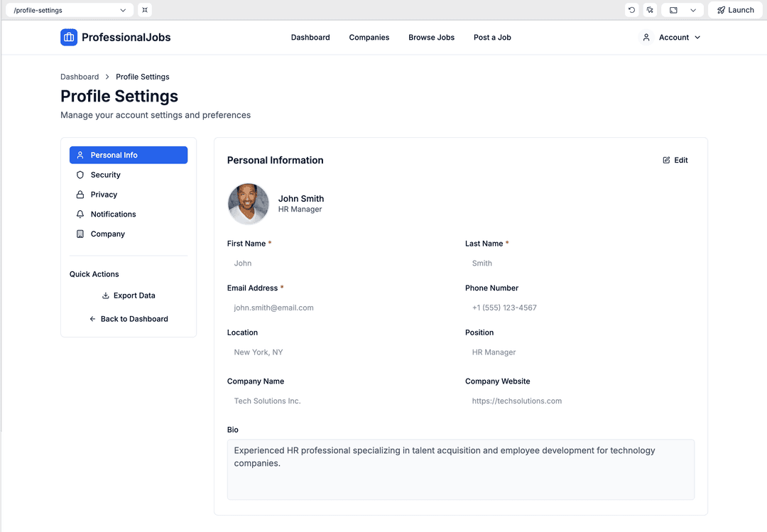Select the Privacy sidebar item
The width and height of the screenshot is (767, 532).
point(104,195)
